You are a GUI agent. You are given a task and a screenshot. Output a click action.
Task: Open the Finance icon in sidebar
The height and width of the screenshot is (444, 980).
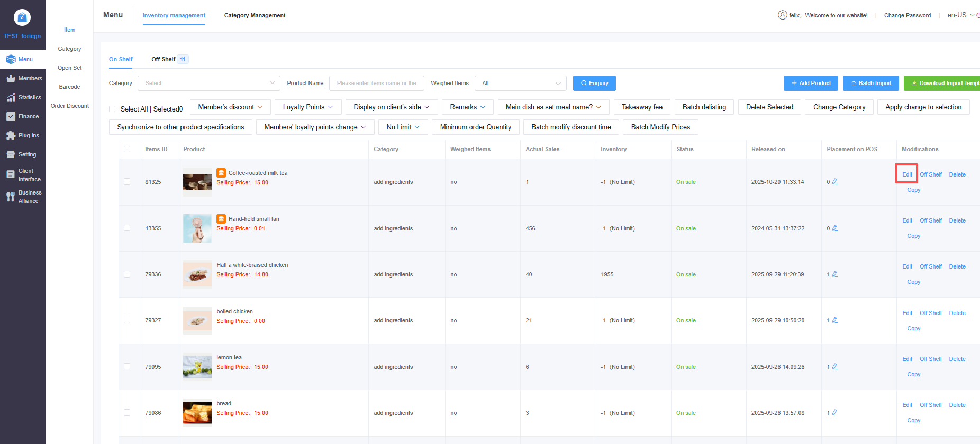[x=11, y=117]
